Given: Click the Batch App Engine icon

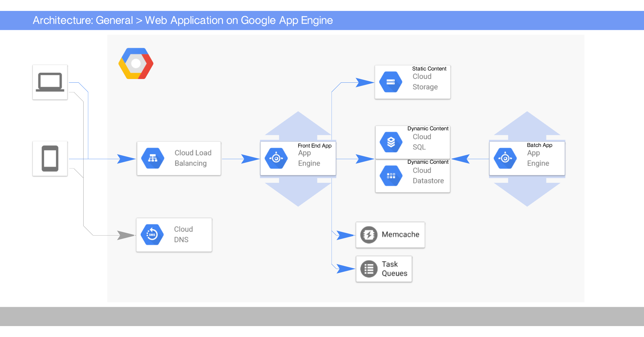Looking at the screenshot, I should pos(505,158).
